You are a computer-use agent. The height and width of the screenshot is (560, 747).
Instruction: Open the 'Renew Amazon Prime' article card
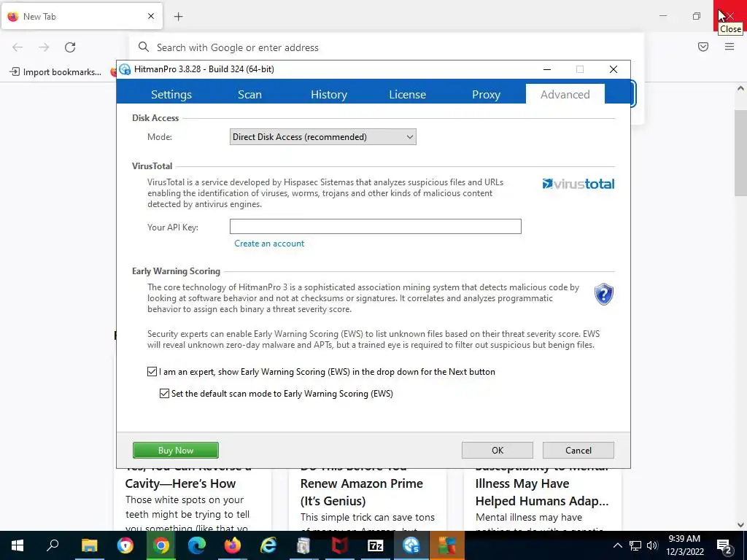pos(368,500)
